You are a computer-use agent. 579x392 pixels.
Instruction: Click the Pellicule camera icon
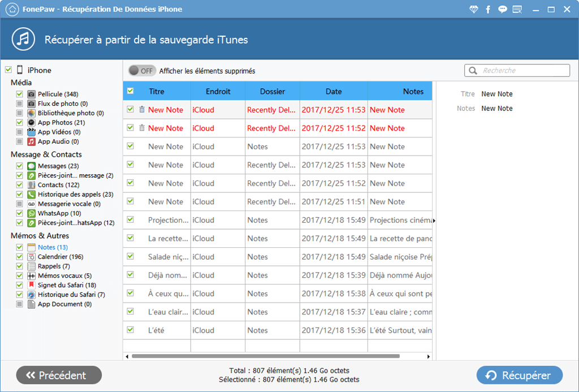pyautogui.click(x=32, y=94)
